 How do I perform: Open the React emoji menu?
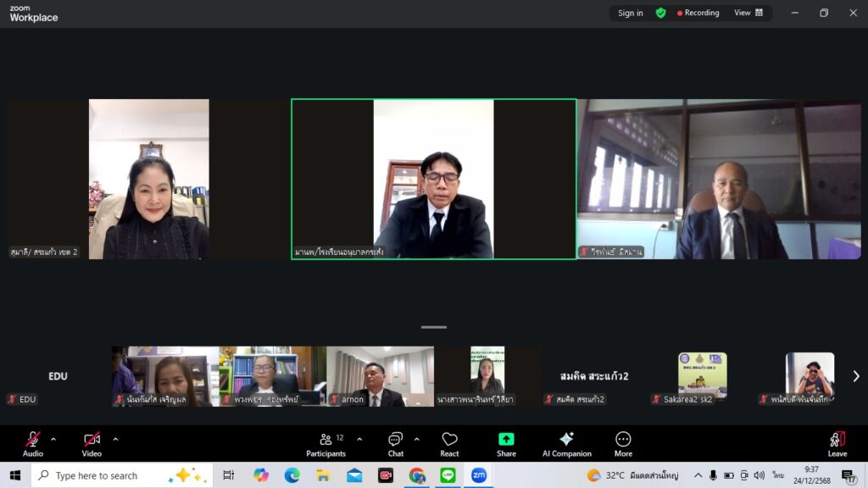(449, 443)
